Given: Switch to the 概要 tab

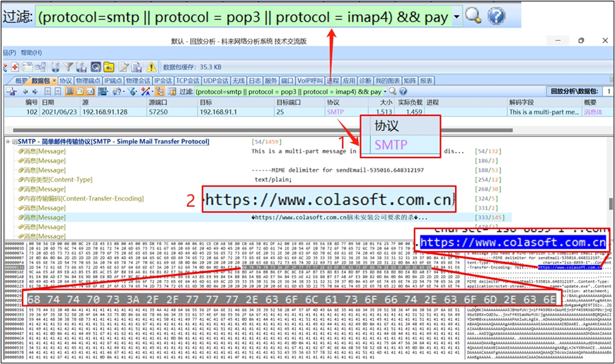Looking at the screenshot, I should 21,81.
